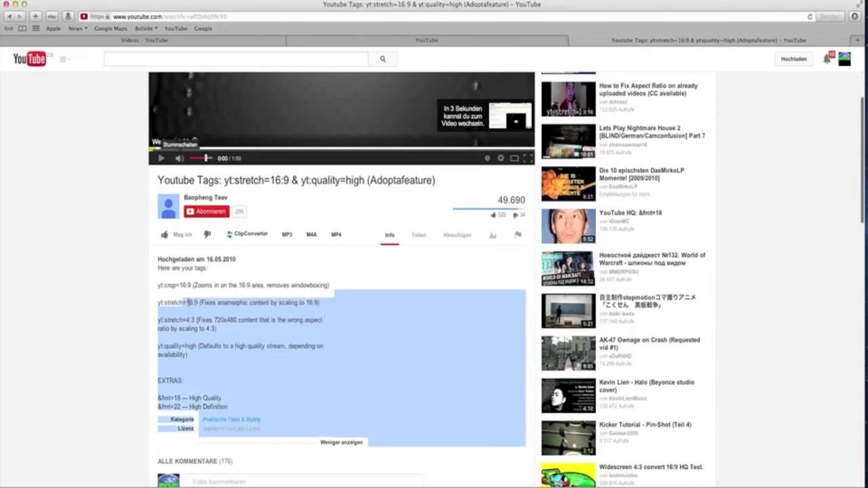Click the search magnifier button

[x=382, y=59]
